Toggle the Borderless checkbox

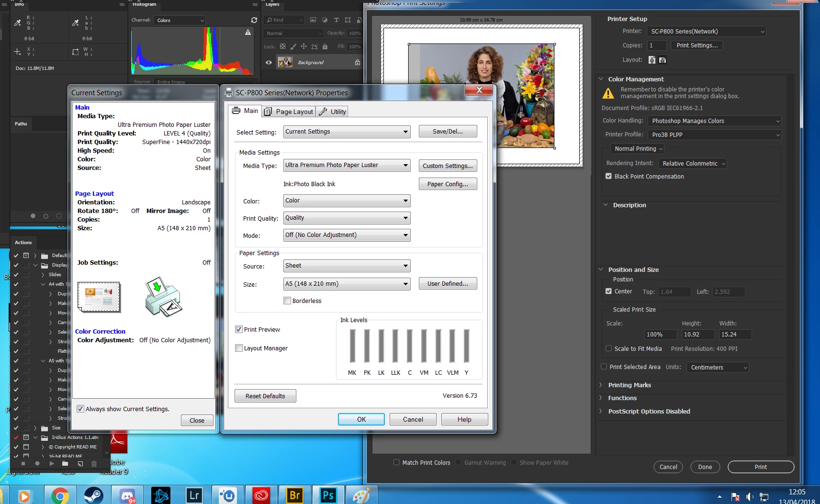click(287, 301)
